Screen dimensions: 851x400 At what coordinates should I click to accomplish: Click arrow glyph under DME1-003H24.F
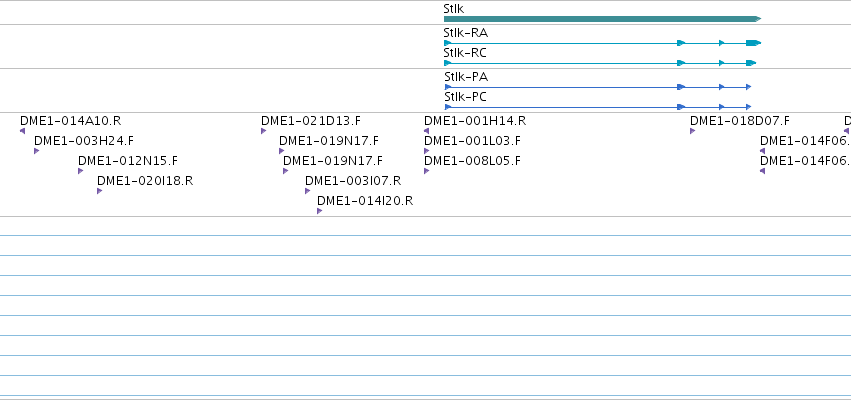pyautogui.click(x=36, y=151)
